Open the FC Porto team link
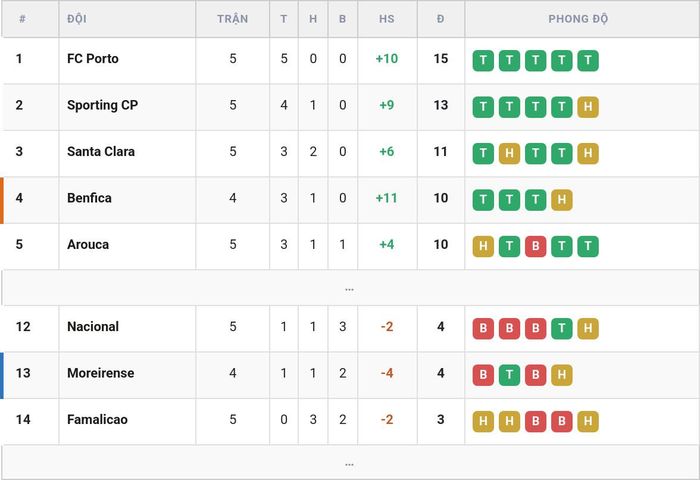Screen dimensions: 700x480 pyautogui.click(x=93, y=58)
